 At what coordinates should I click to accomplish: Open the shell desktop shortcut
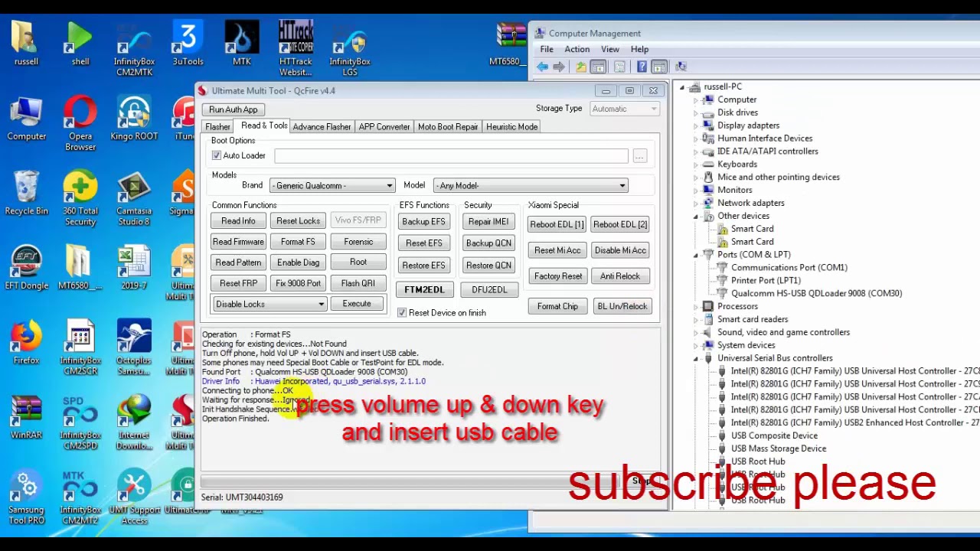click(80, 43)
